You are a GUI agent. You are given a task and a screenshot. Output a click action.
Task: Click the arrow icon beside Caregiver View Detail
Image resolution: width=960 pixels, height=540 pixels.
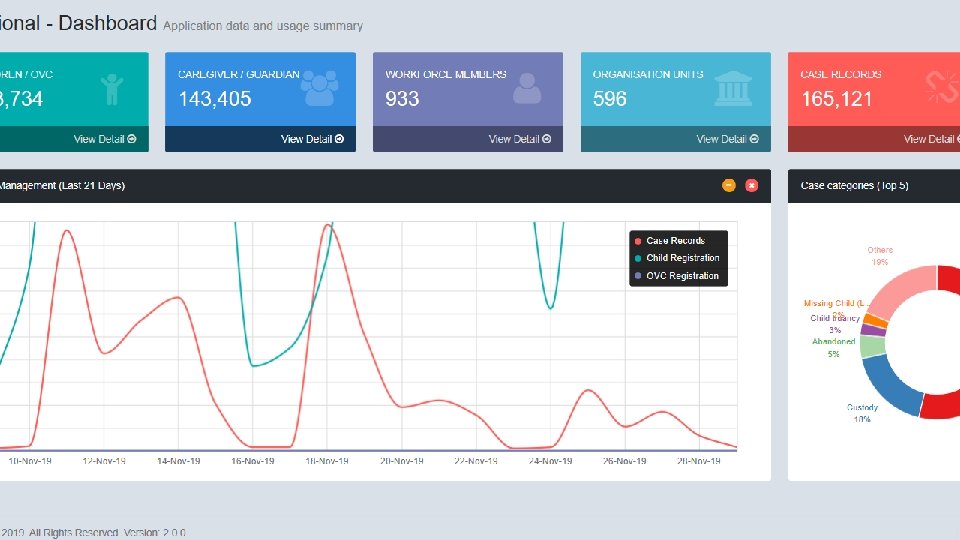[339, 139]
